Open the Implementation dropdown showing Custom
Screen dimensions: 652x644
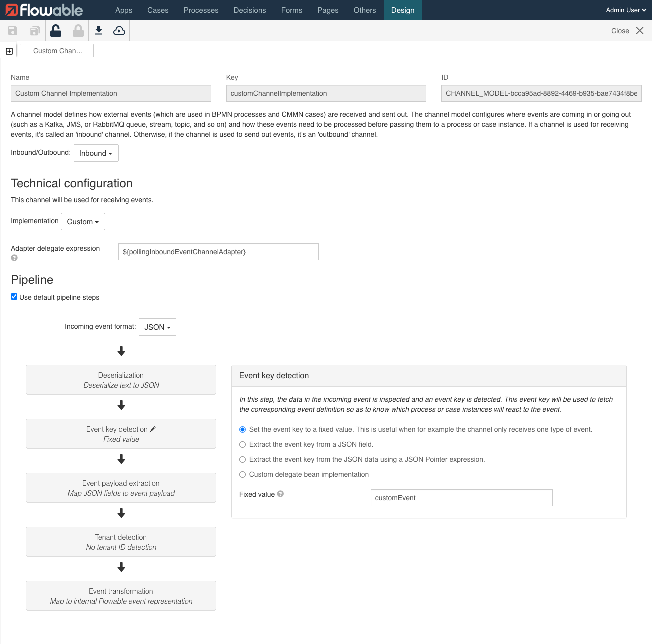[x=83, y=221]
